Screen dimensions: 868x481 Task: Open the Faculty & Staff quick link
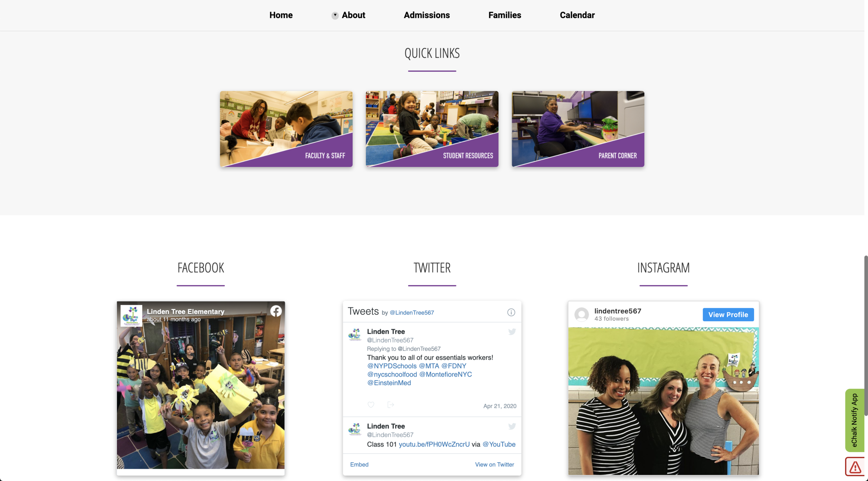[286, 129]
